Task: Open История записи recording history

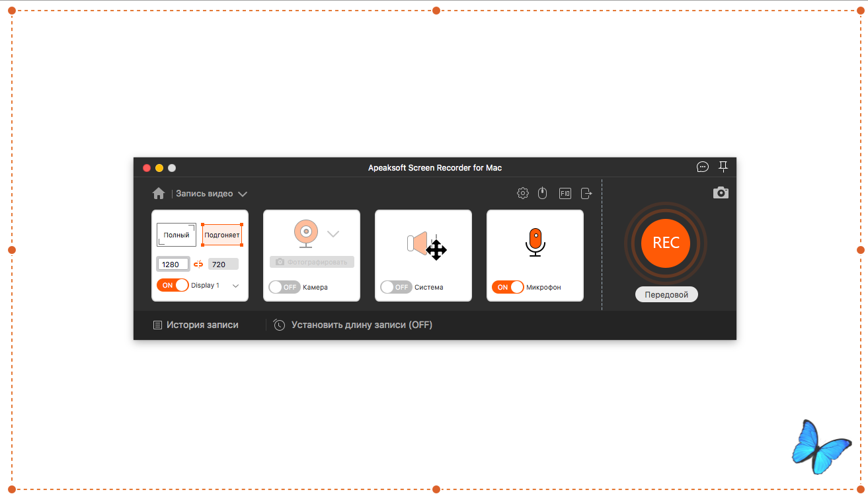Action: coord(196,325)
